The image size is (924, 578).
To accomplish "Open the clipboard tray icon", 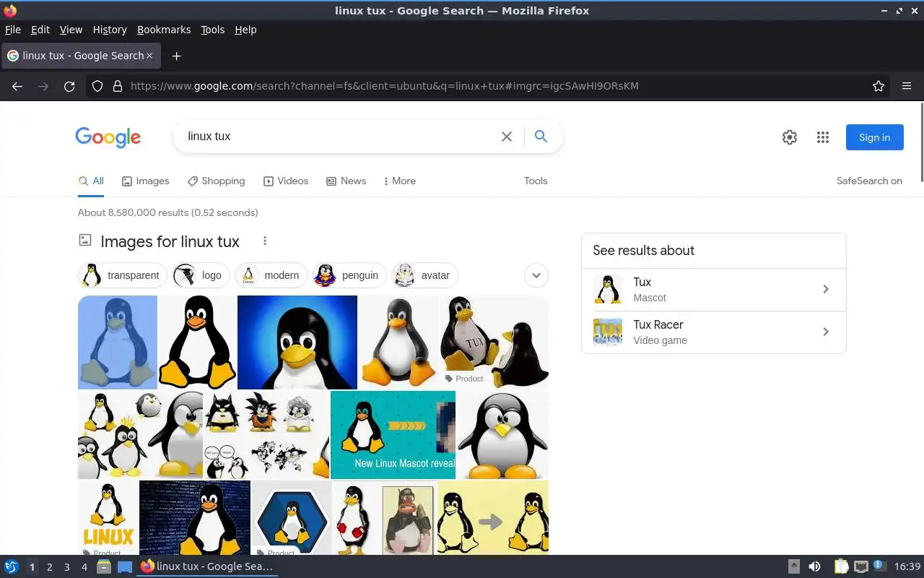I will [841, 566].
